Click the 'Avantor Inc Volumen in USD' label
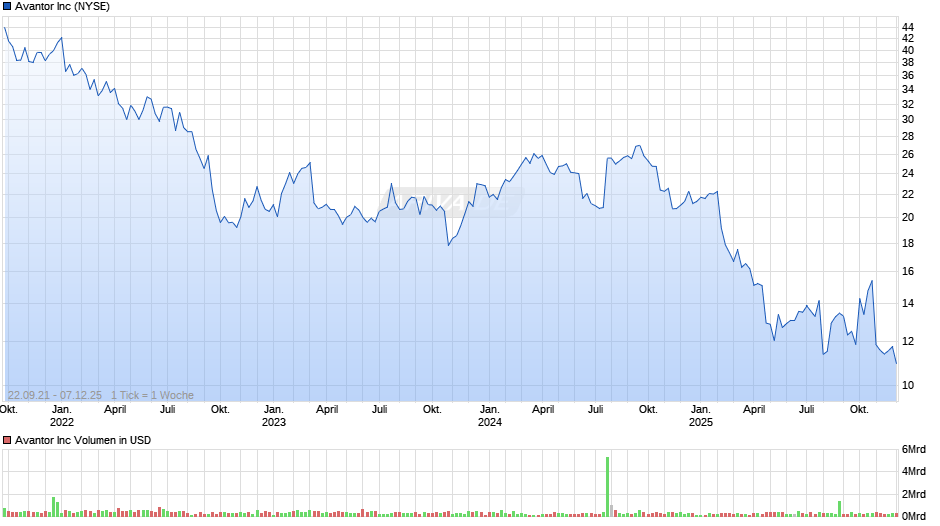 [83, 440]
